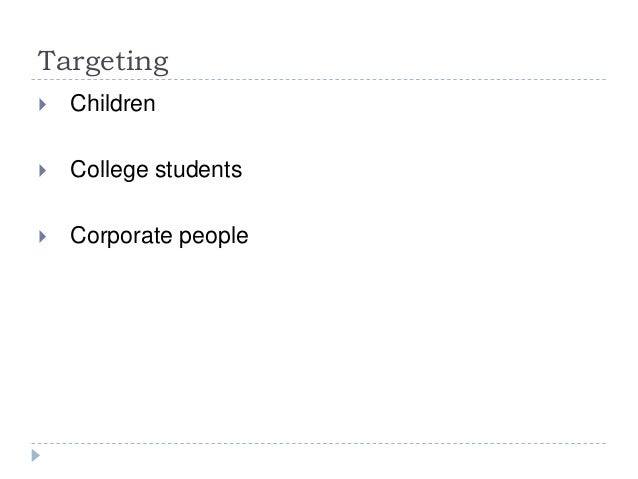Click the capital "C" in Children
This screenshot has width=638, height=479.
(x=76, y=103)
